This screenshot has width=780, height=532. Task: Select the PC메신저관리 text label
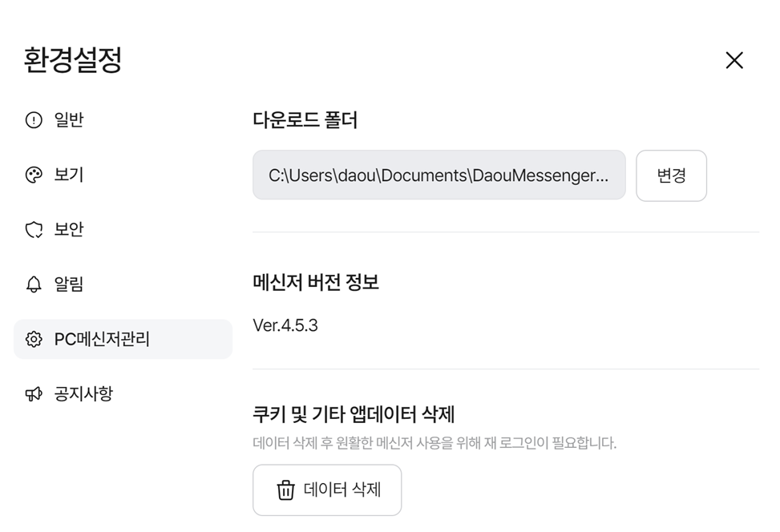click(x=102, y=339)
